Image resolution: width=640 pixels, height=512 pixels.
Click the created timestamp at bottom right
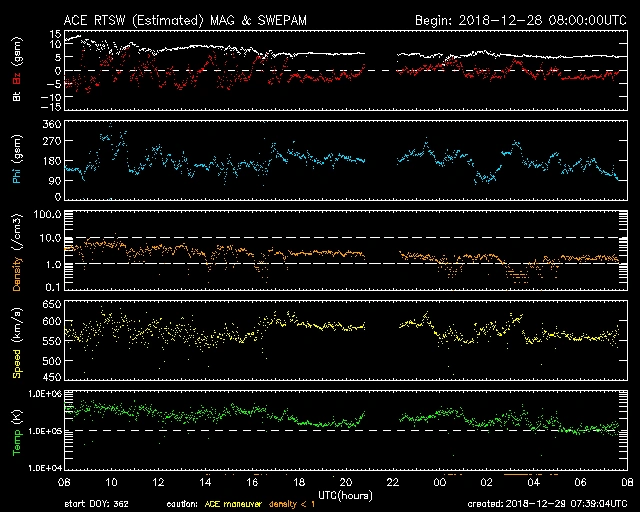[552, 504]
